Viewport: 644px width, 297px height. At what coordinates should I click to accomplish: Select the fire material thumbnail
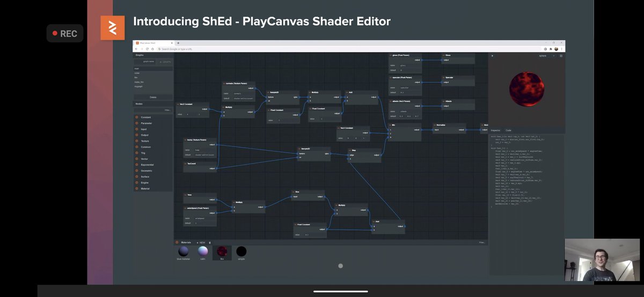(x=222, y=251)
